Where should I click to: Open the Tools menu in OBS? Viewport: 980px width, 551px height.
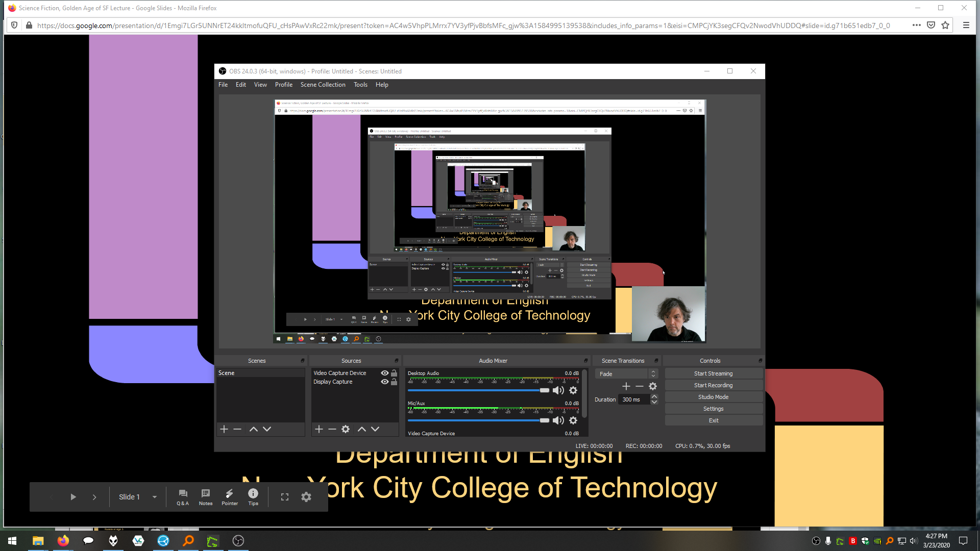[360, 85]
